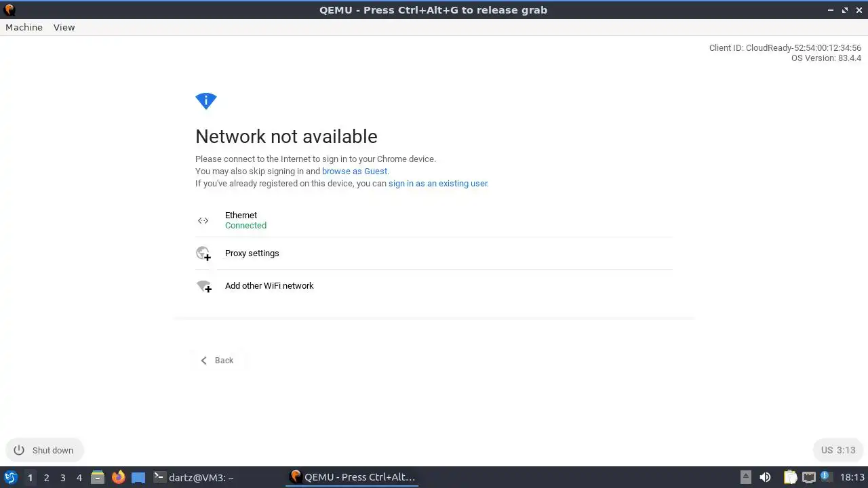Click the Proxy settings globe icon
This screenshot has width=868, height=488.
coord(203,253)
